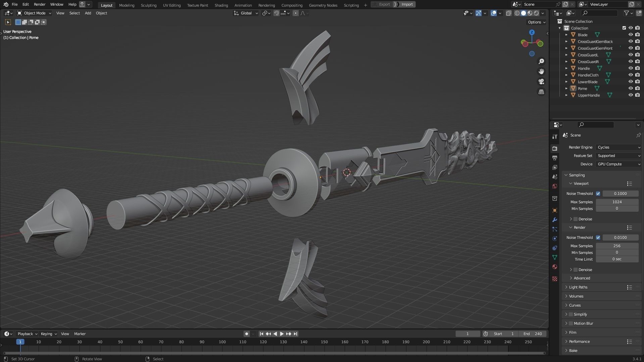This screenshot has height=362, width=644.
Task: Open the Options dropdown in viewport
Action: tap(537, 22)
